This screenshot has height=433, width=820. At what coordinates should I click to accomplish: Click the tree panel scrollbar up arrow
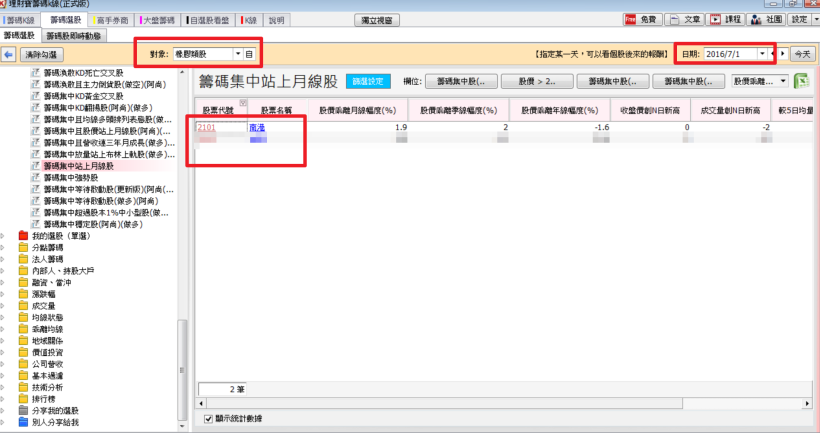click(x=182, y=72)
